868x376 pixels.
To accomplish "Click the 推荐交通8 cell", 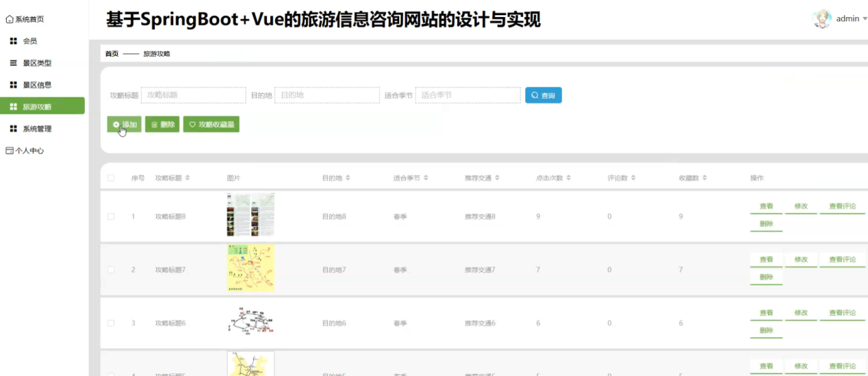I will pos(480,216).
